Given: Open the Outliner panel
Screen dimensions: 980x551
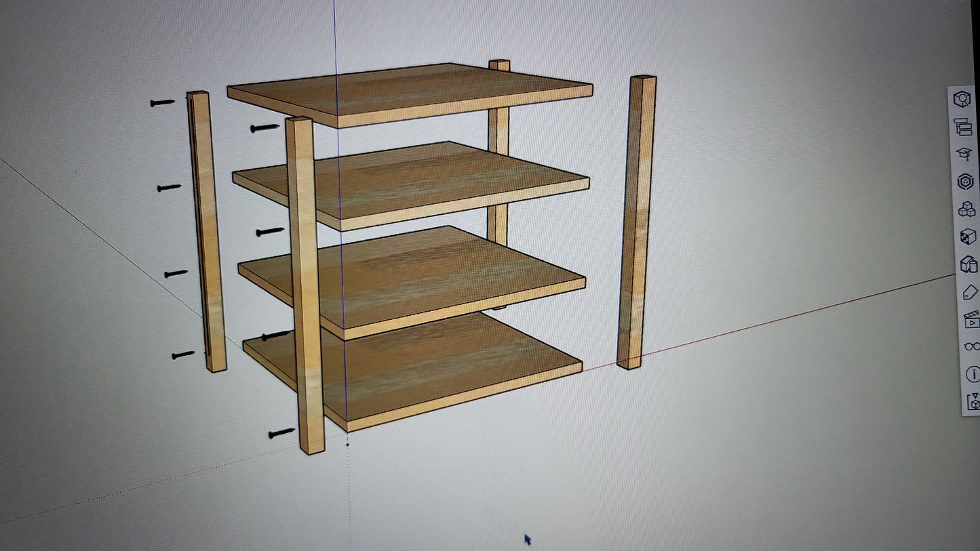Looking at the screenshot, I should pos(962,127).
